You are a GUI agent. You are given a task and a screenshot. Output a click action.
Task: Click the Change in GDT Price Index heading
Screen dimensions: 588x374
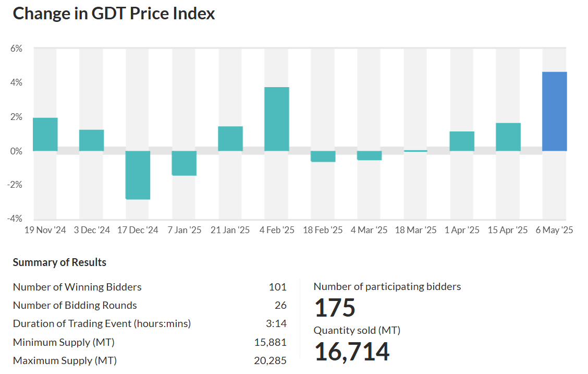[x=114, y=14]
